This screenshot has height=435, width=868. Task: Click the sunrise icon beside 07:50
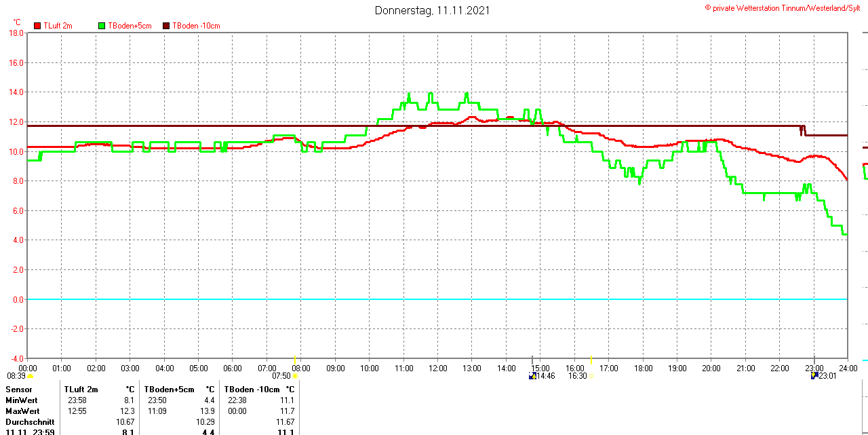coord(295,376)
